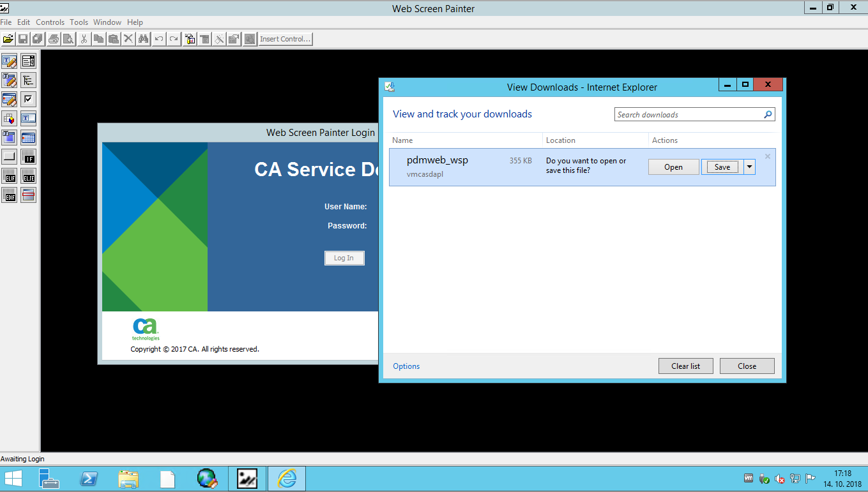
Task: Click the Clear list button
Action: click(685, 366)
